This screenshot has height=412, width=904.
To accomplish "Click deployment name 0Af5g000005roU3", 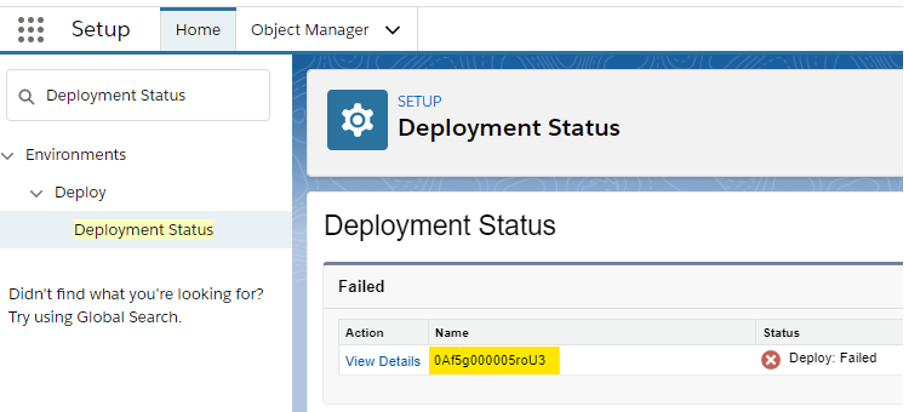I will pos(490,360).
